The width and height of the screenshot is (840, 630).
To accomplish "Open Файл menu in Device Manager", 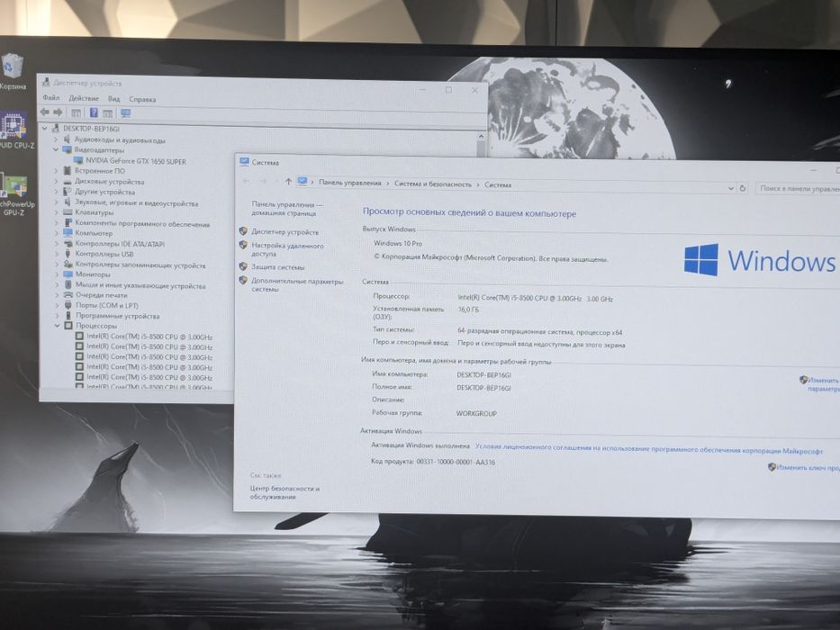I will coord(51,97).
